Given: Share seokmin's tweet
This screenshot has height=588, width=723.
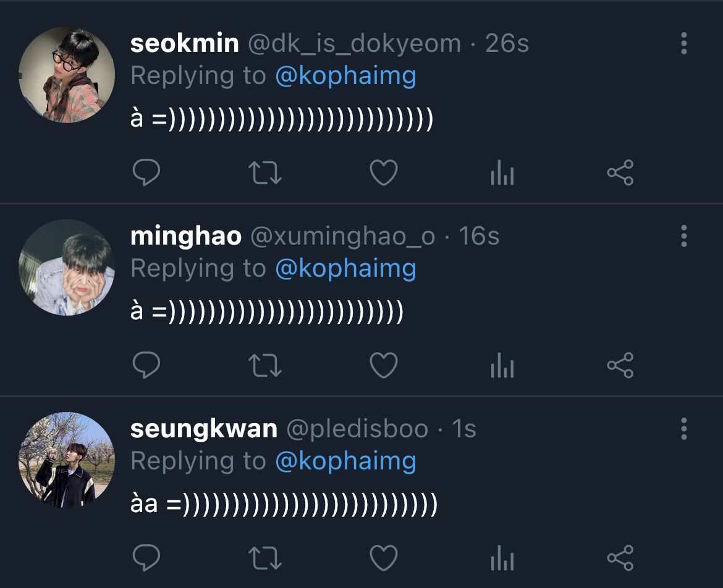Looking at the screenshot, I should pyautogui.click(x=620, y=172).
